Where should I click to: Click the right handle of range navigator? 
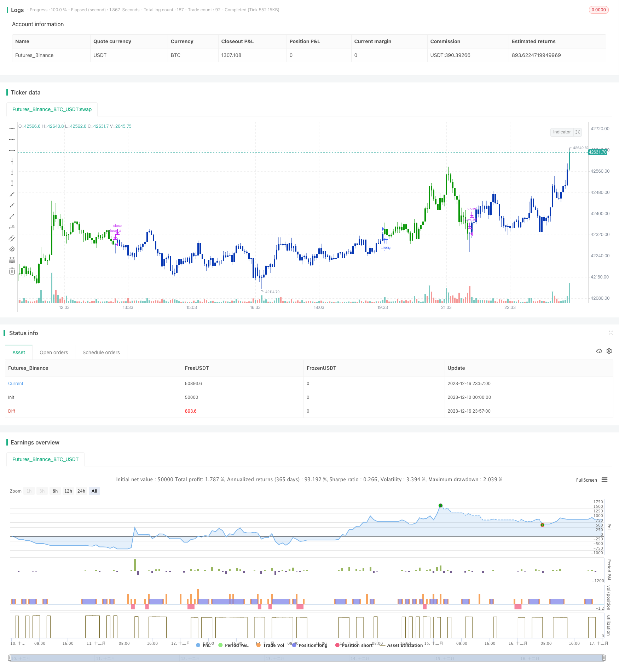pyautogui.click(x=604, y=658)
